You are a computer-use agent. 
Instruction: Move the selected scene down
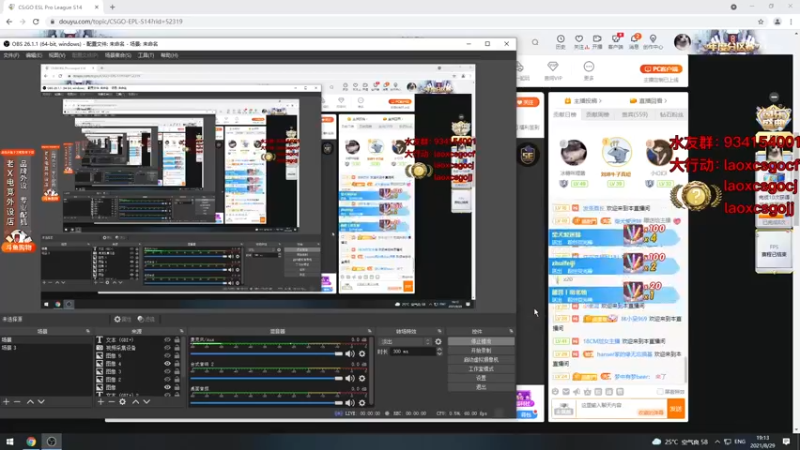(x=41, y=402)
